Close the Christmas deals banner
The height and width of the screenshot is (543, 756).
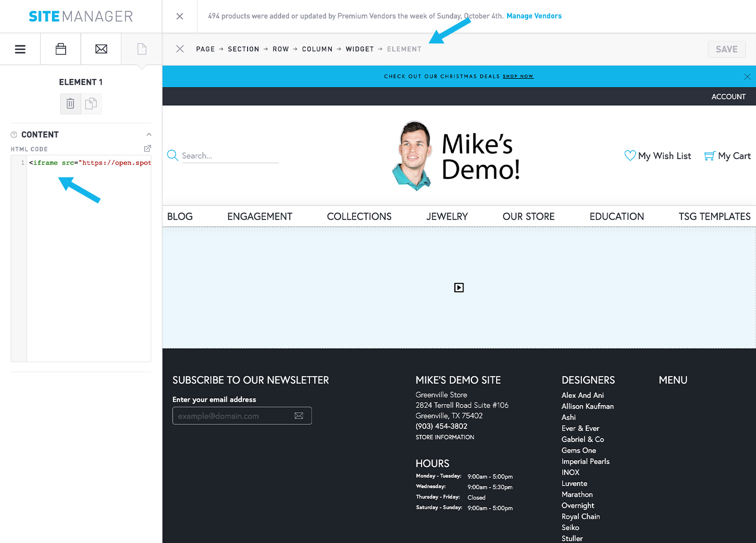747,76
